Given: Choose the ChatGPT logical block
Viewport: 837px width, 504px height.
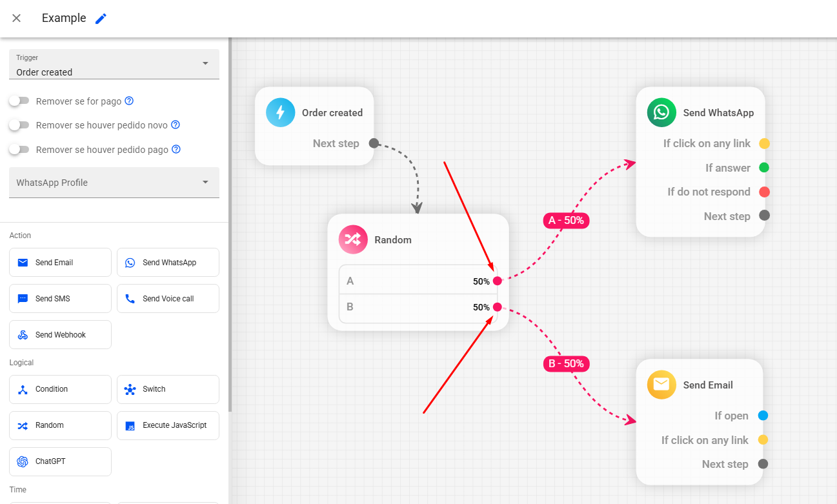Looking at the screenshot, I should [x=60, y=461].
